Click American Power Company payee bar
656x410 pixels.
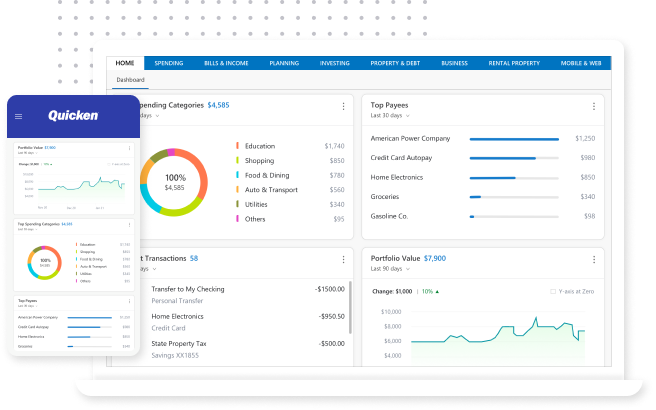(515, 139)
